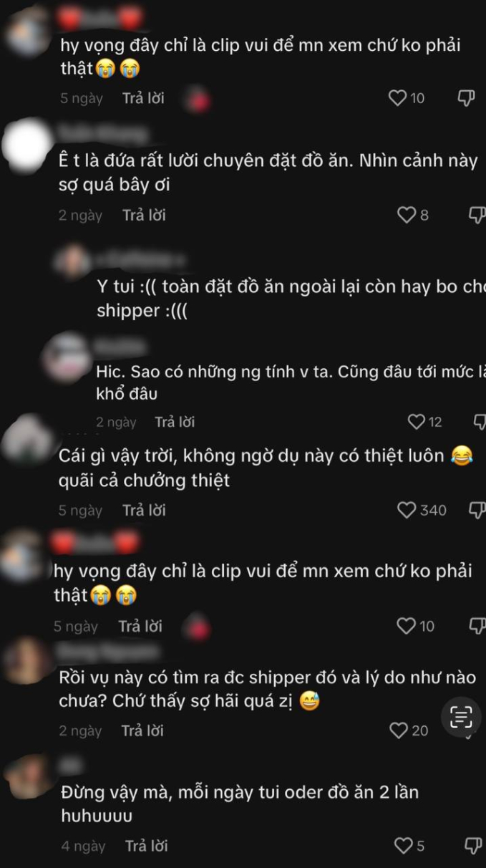Viewport: 486px width, 868px height.
Task: Reply to the top 'hy vọng' comment
Action: click(x=143, y=98)
